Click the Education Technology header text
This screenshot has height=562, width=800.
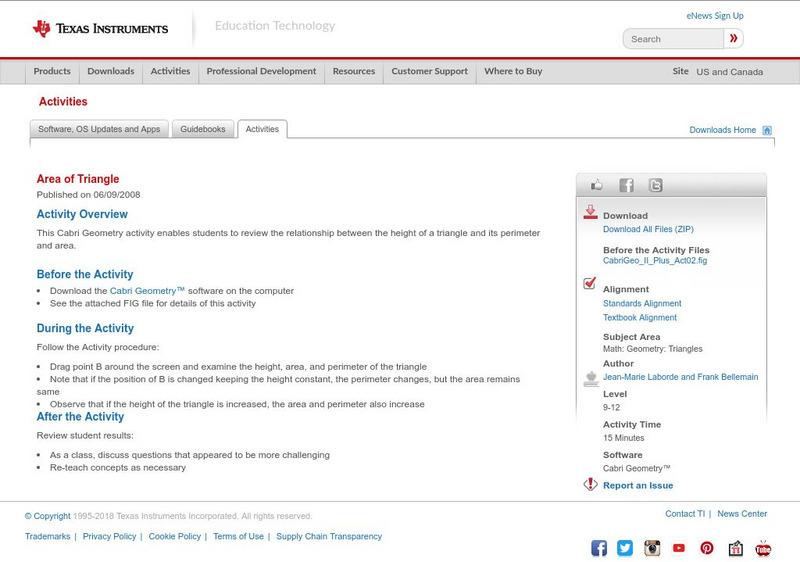(x=274, y=26)
